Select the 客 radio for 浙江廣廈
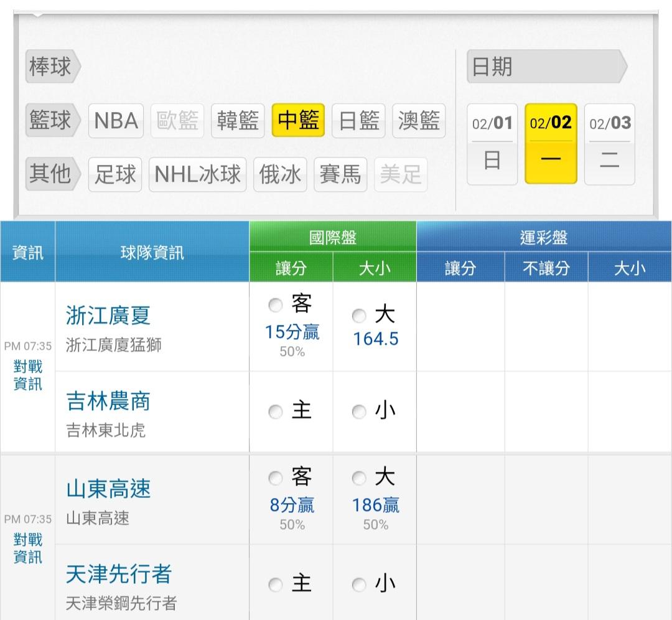 [x=275, y=305]
